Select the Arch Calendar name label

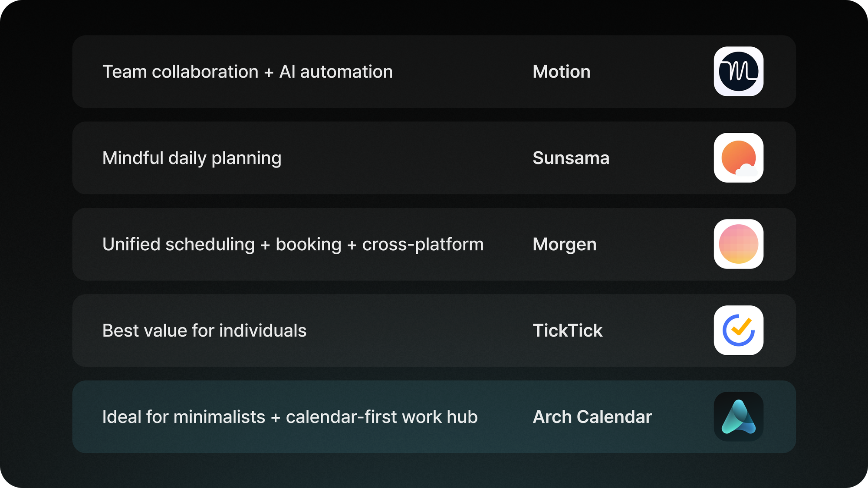(592, 417)
